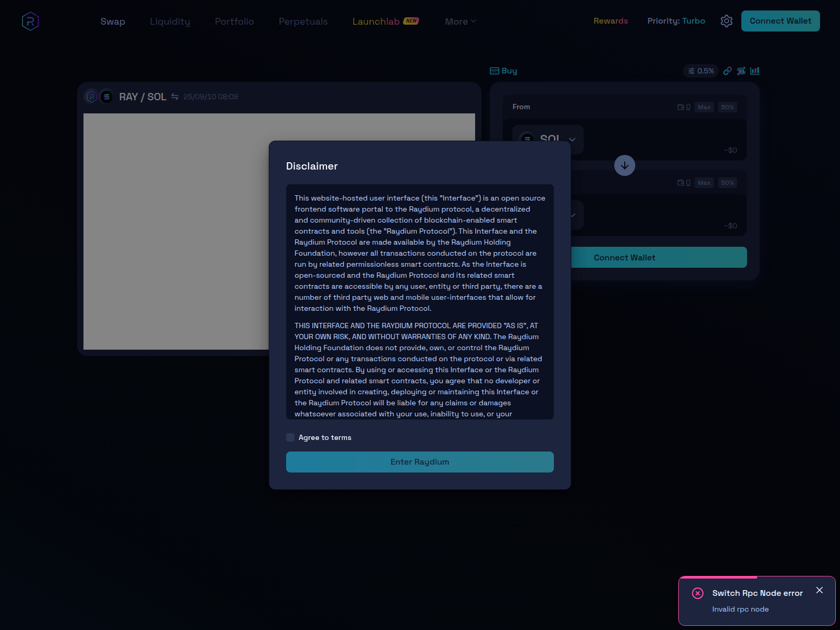Click the Buy card icon
This screenshot has width=840, height=630.
[x=495, y=71]
